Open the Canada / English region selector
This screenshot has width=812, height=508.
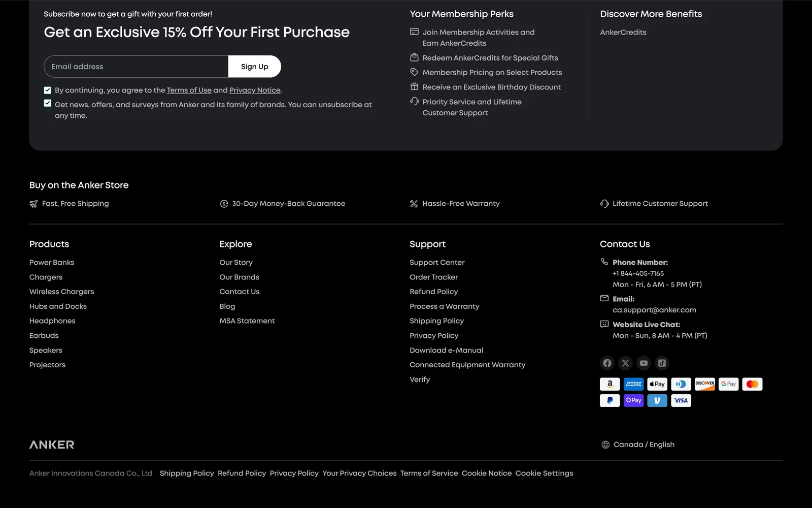tap(638, 444)
